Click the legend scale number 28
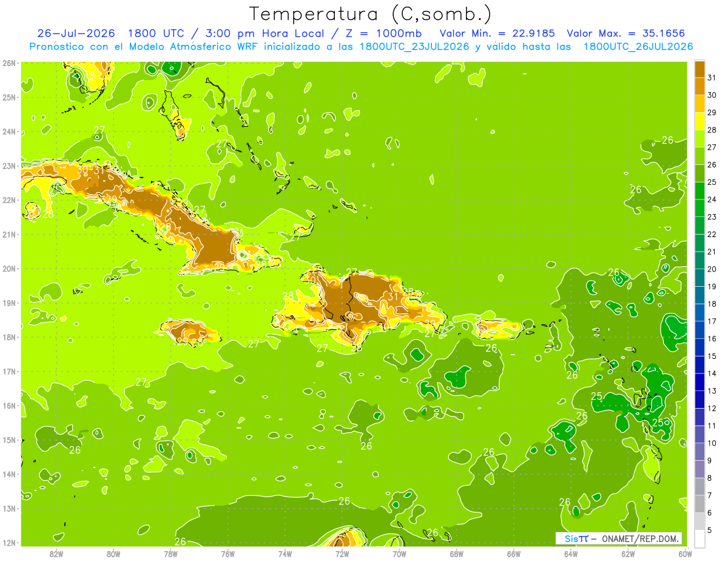This screenshot has width=728, height=562. tap(711, 130)
